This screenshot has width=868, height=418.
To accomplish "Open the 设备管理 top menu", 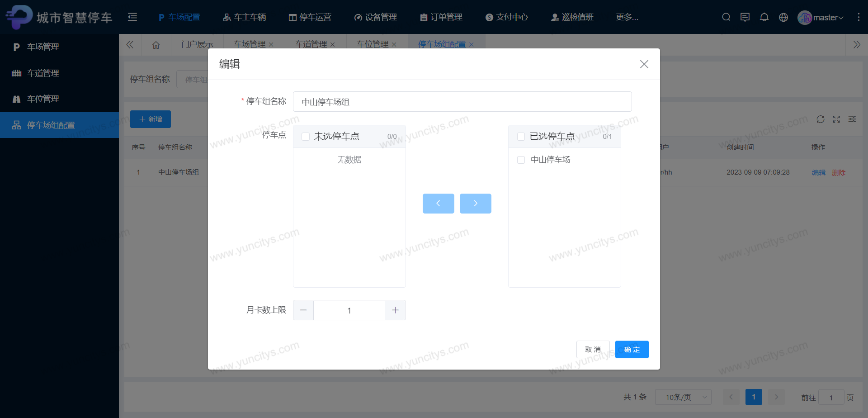I will (376, 17).
